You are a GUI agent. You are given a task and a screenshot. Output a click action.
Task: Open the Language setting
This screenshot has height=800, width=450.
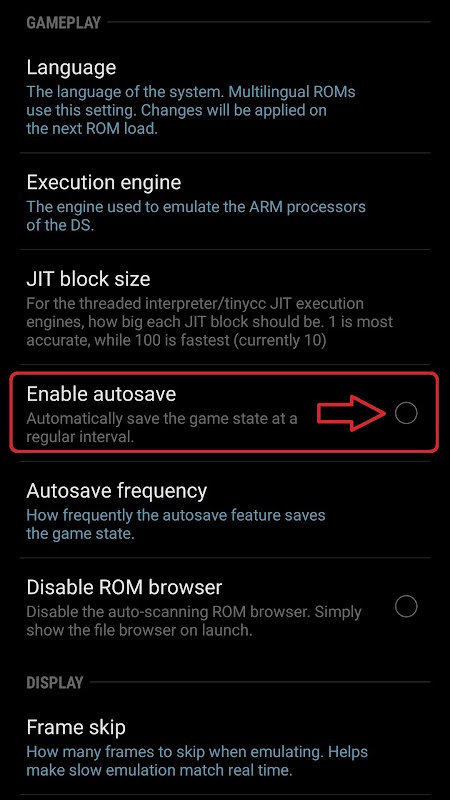click(x=225, y=97)
